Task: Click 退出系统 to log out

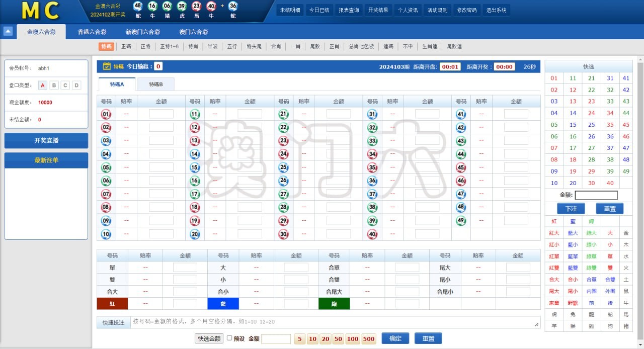Action: [497, 10]
